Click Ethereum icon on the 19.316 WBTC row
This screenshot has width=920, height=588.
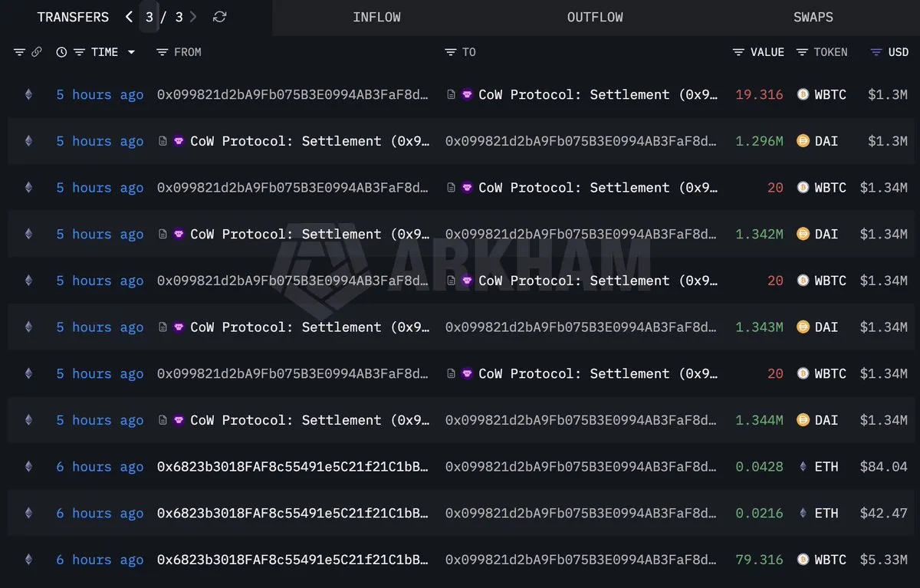[29, 94]
